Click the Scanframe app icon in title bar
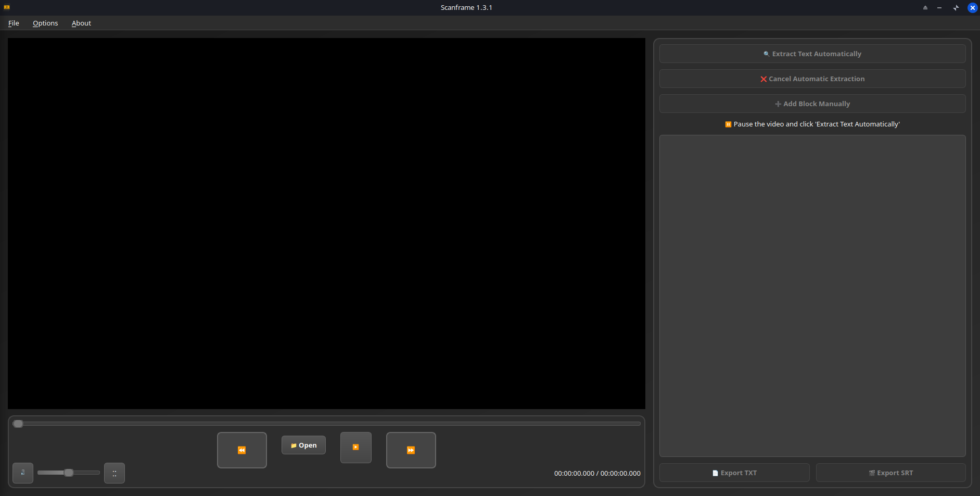This screenshot has height=496, width=980. (7, 7)
